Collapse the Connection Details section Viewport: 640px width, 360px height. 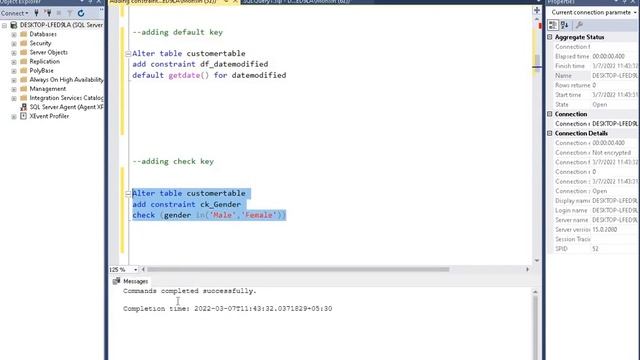(x=550, y=133)
